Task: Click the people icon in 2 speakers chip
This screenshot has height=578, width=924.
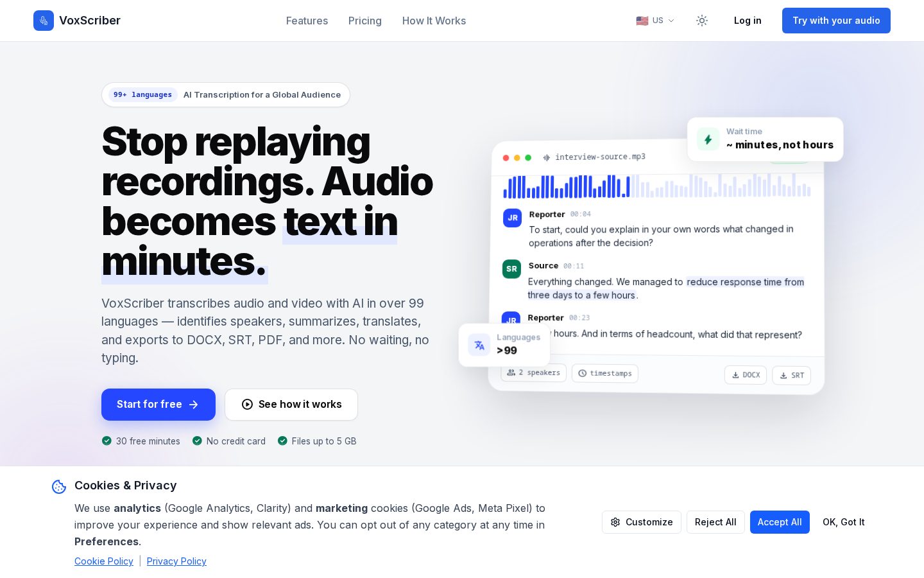Action: click(511, 372)
